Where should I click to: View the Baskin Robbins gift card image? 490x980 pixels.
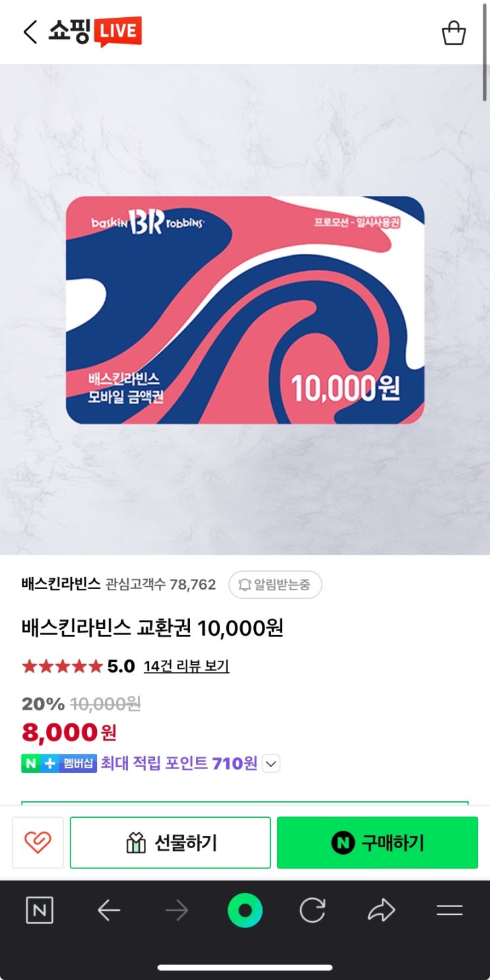point(245,310)
